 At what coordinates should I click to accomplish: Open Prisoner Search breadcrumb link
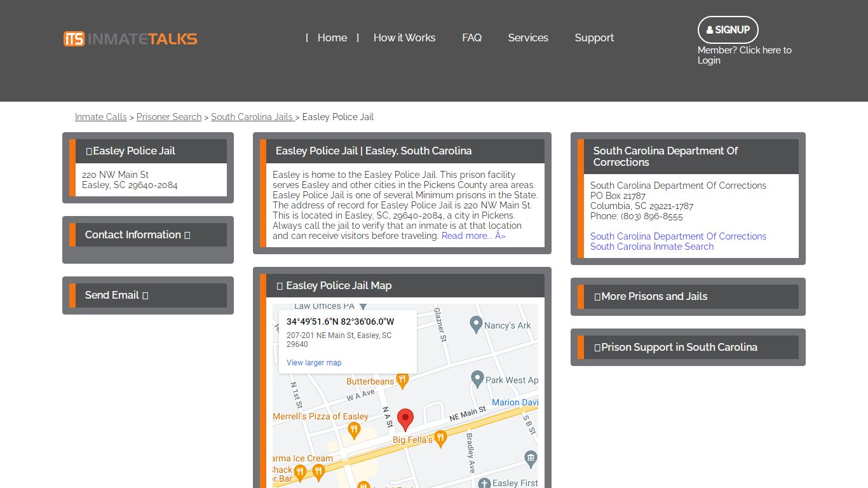pyautogui.click(x=169, y=117)
